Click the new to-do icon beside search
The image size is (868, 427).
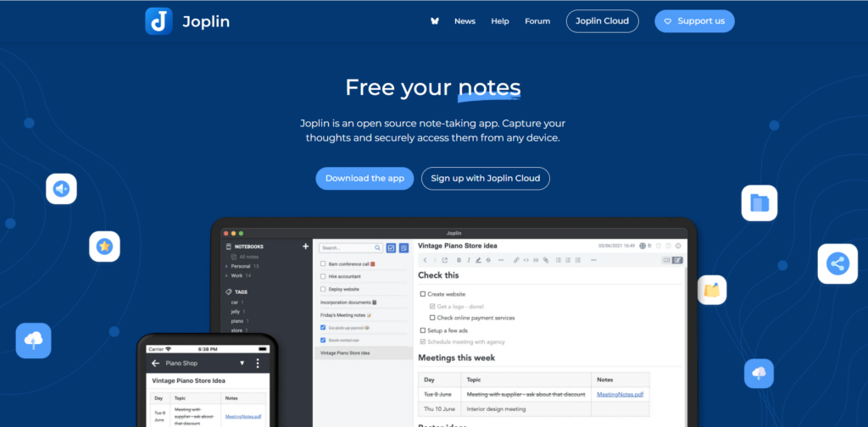pos(391,247)
